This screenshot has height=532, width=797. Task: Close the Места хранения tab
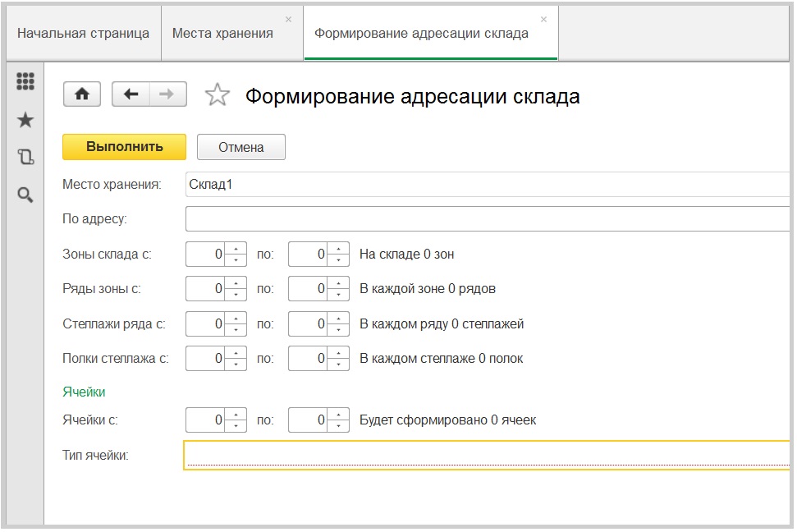288,19
